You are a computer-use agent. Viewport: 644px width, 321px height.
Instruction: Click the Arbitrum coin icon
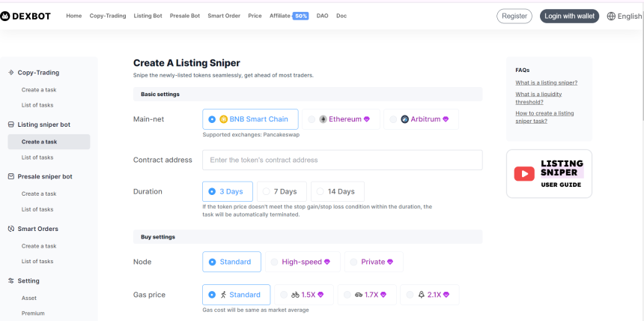point(404,119)
